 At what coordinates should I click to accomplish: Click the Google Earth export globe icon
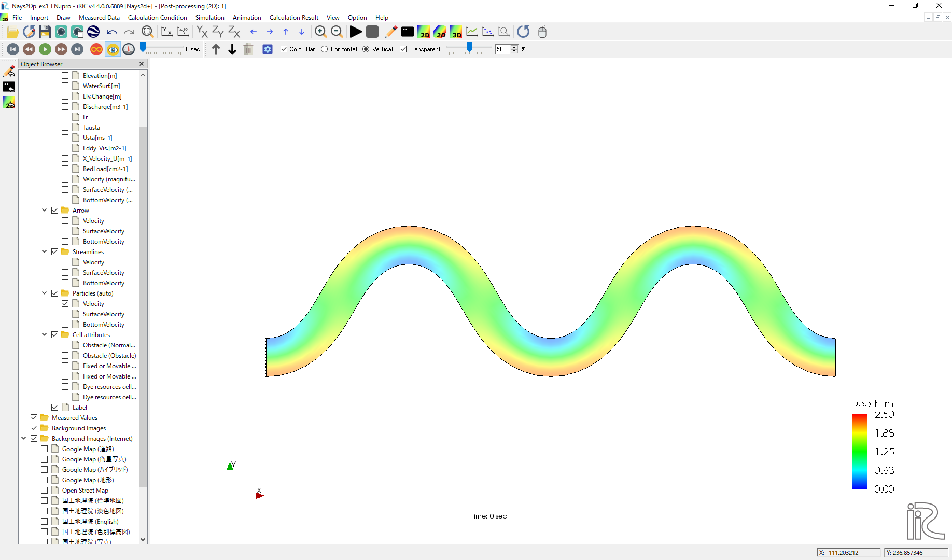coord(93,32)
